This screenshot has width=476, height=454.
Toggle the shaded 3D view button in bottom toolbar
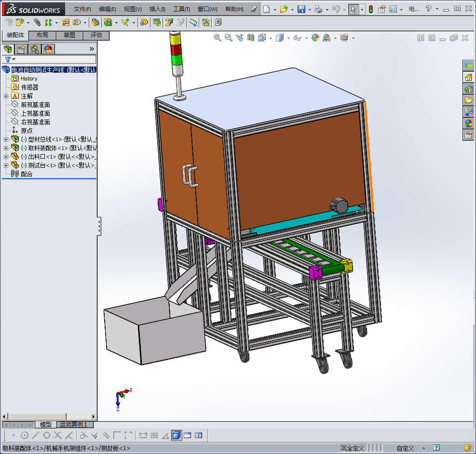click(x=176, y=436)
